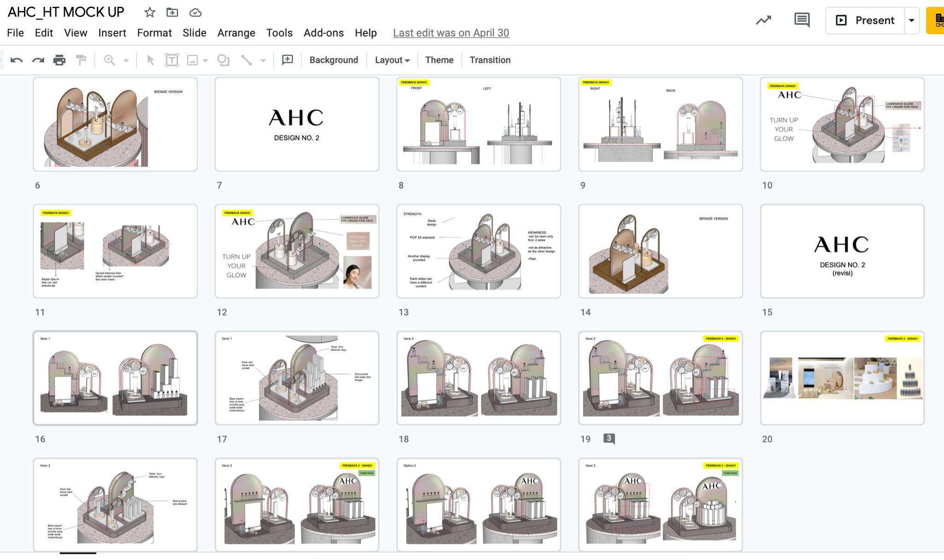
Task: Select the cursor Select tool
Action: pyautogui.click(x=150, y=60)
